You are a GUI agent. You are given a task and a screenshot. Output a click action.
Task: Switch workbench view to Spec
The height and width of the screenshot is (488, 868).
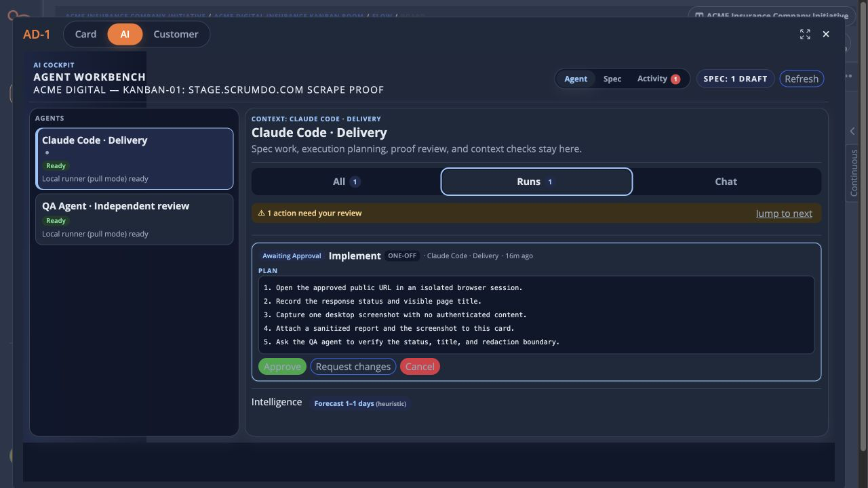pyautogui.click(x=612, y=79)
